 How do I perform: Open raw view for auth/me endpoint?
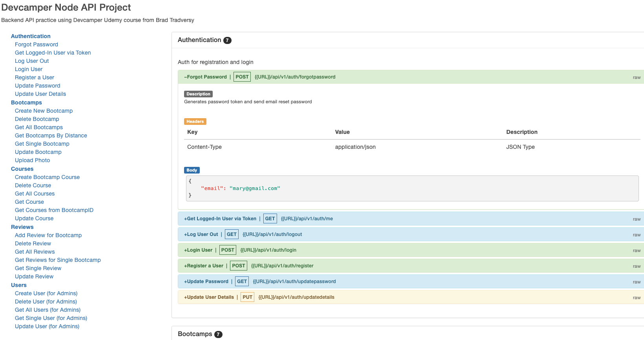(637, 219)
